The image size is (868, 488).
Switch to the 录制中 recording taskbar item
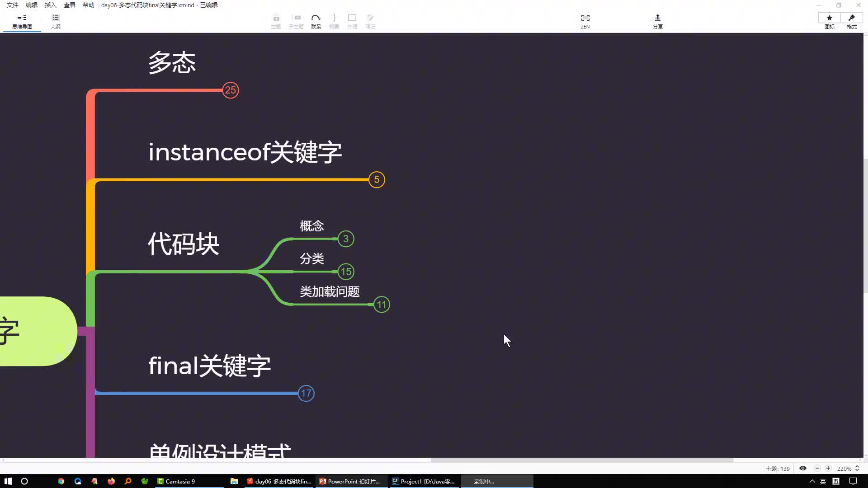[496, 481]
